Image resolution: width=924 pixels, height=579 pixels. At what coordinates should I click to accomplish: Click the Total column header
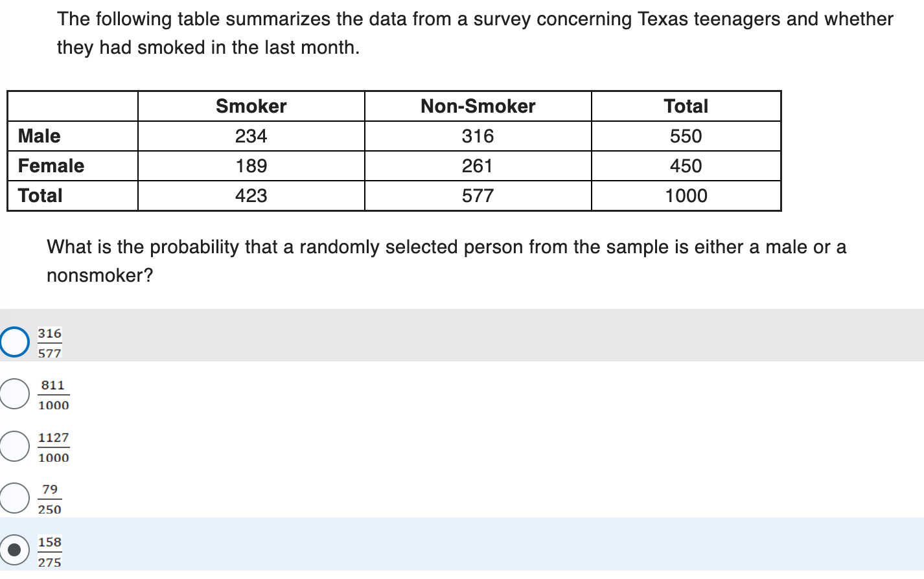coord(685,106)
